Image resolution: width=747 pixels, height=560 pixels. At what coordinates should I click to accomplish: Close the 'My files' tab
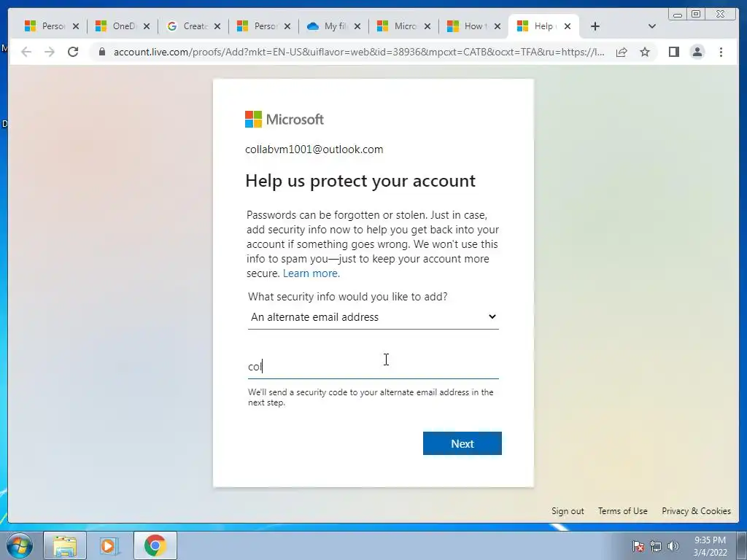(357, 26)
